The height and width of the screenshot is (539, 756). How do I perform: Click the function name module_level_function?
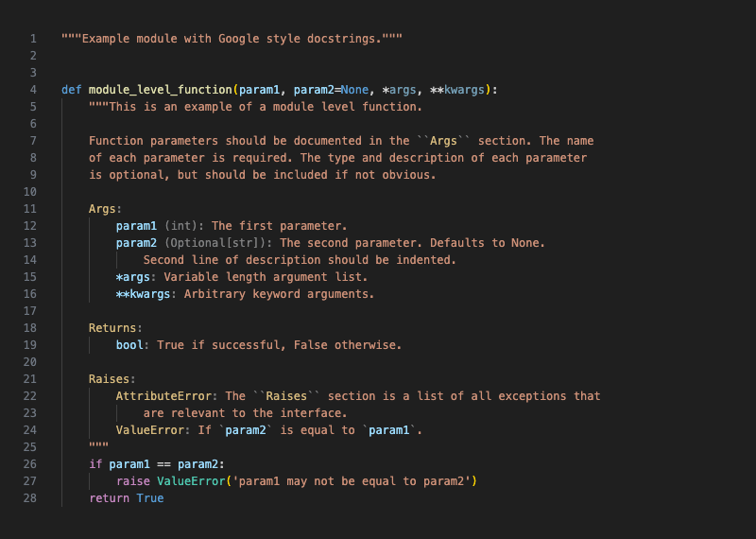[160, 90]
